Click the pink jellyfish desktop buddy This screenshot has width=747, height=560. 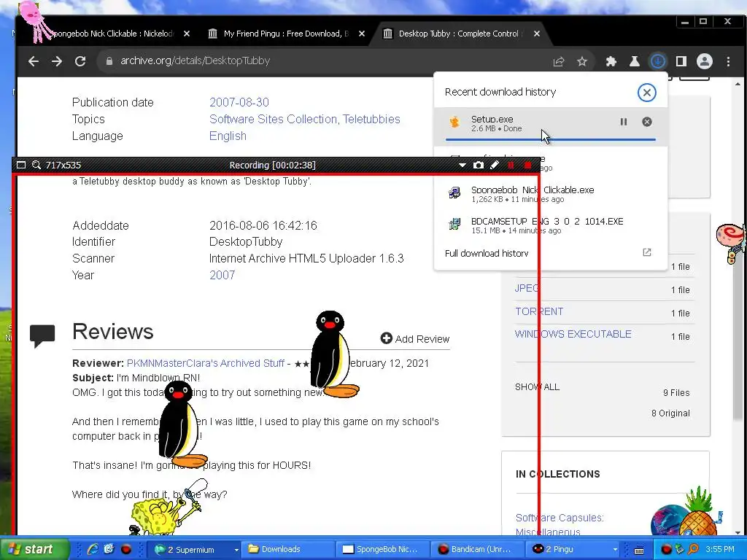tap(37, 21)
